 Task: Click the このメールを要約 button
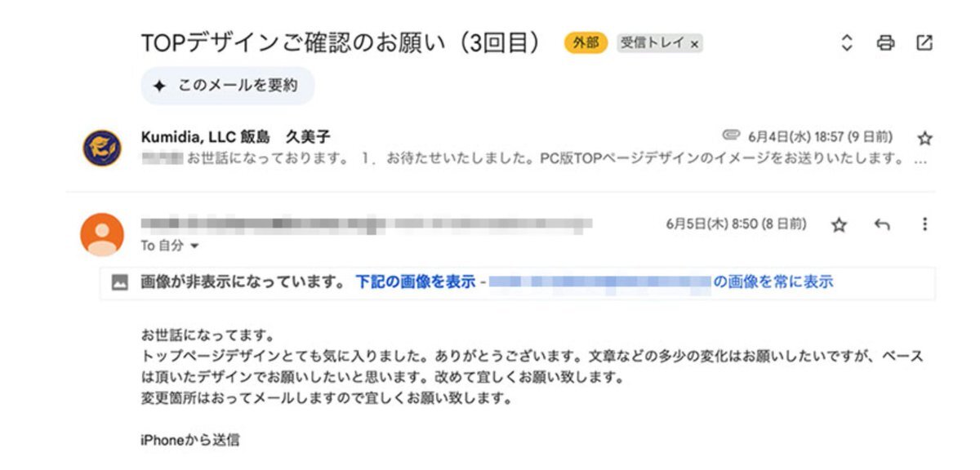pos(228,86)
